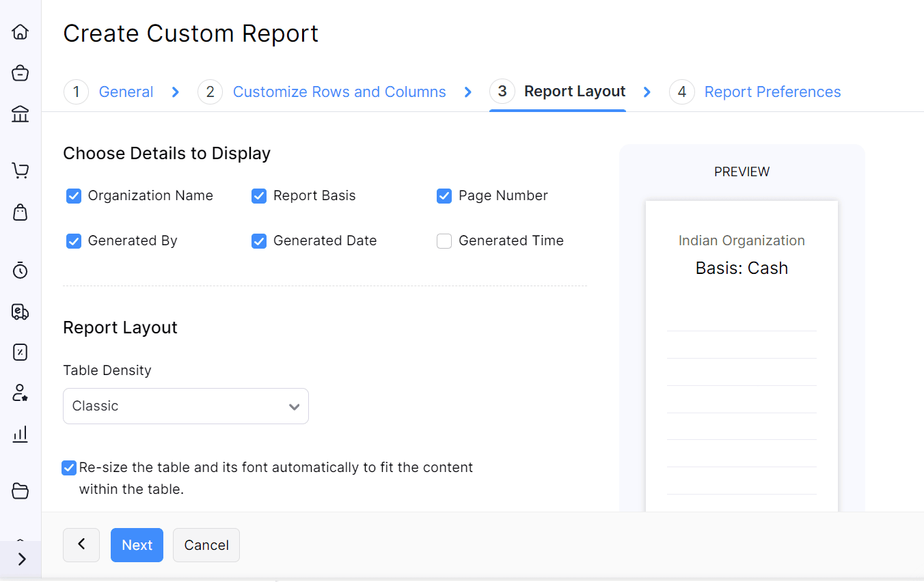Image resolution: width=924 pixels, height=582 pixels.
Task: Uncheck the Organization Name checkbox
Action: pyautogui.click(x=74, y=196)
